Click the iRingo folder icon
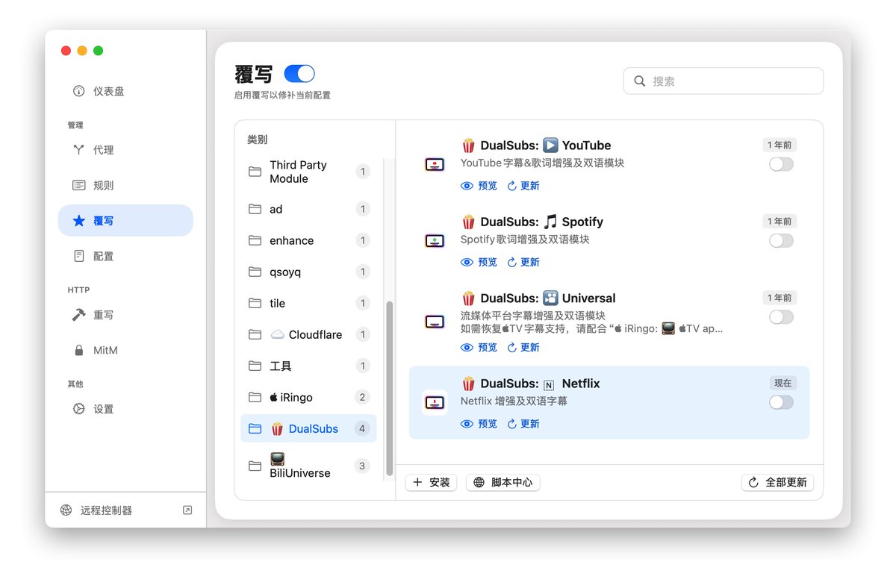896x588 pixels. pos(255,397)
